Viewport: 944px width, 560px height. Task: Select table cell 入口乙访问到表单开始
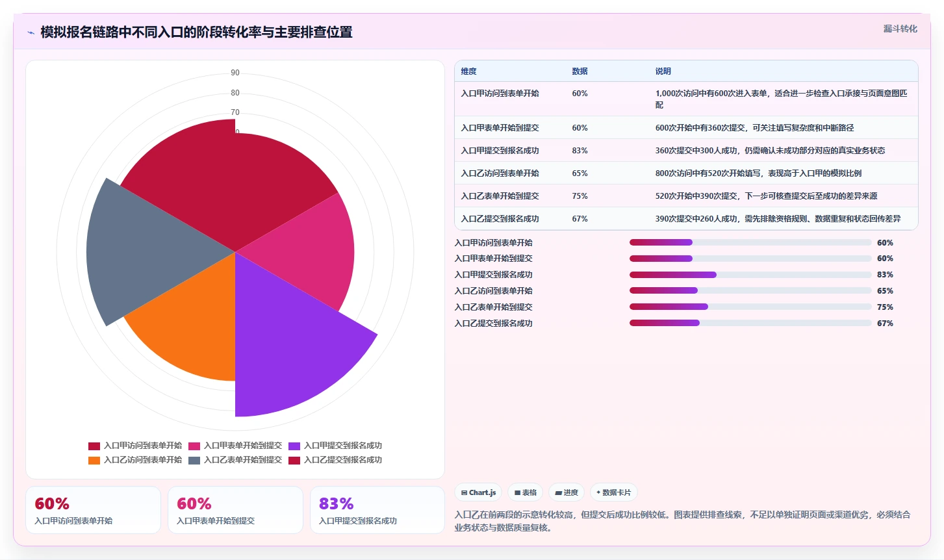click(500, 173)
